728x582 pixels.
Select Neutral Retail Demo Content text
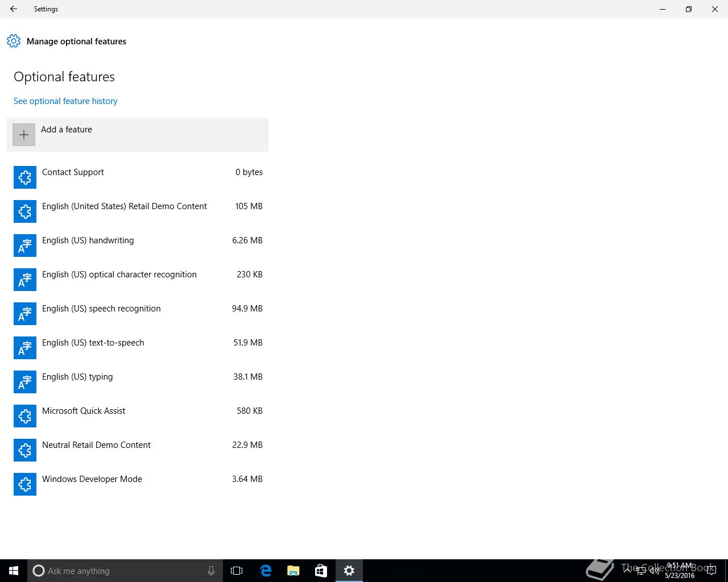[96, 445]
